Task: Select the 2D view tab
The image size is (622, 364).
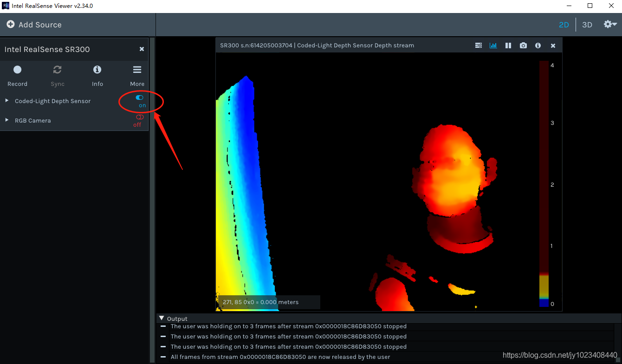Action: pos(564,24)
